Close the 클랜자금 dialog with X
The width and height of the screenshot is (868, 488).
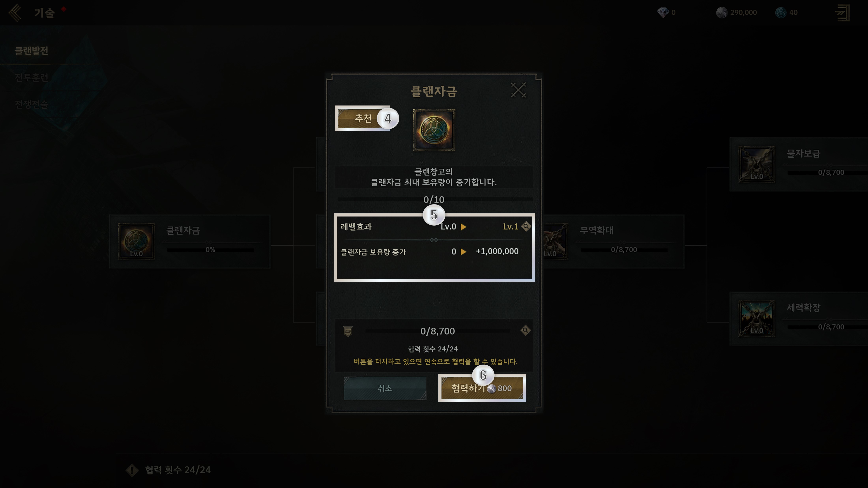(518, 90)
